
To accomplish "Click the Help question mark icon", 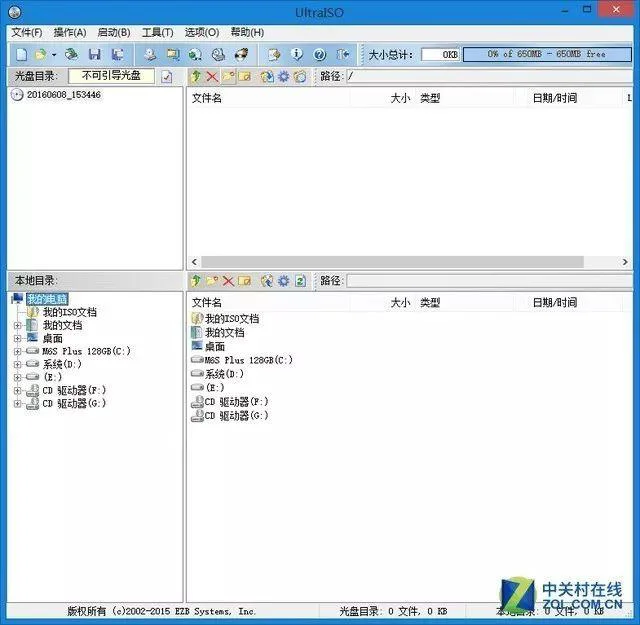I will tap(320, 54).
